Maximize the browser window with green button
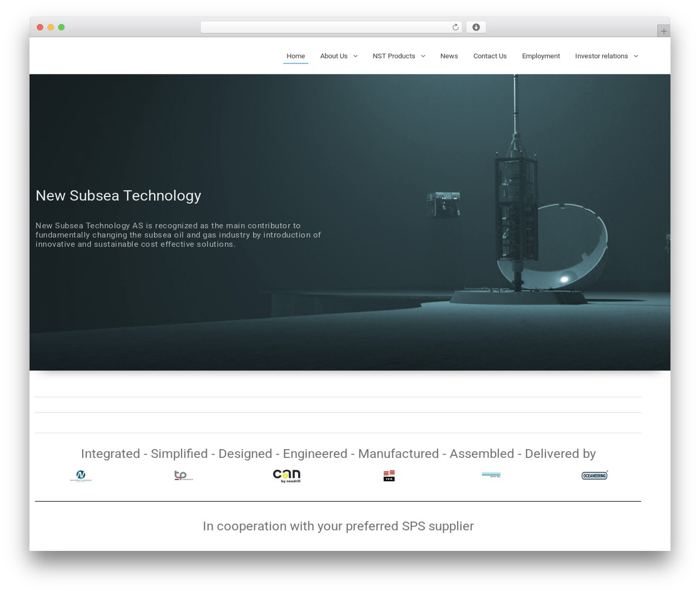The height and width of the screenshot is (593, 700). 61,27
